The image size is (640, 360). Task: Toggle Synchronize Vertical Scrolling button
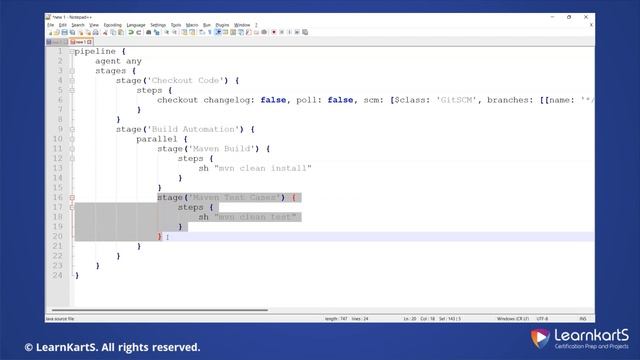tap(185, 32)
